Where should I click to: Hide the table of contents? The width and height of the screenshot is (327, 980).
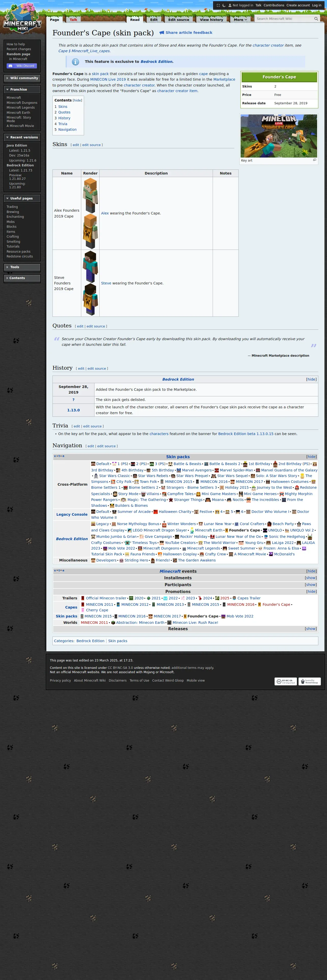(x=77, y=100)
